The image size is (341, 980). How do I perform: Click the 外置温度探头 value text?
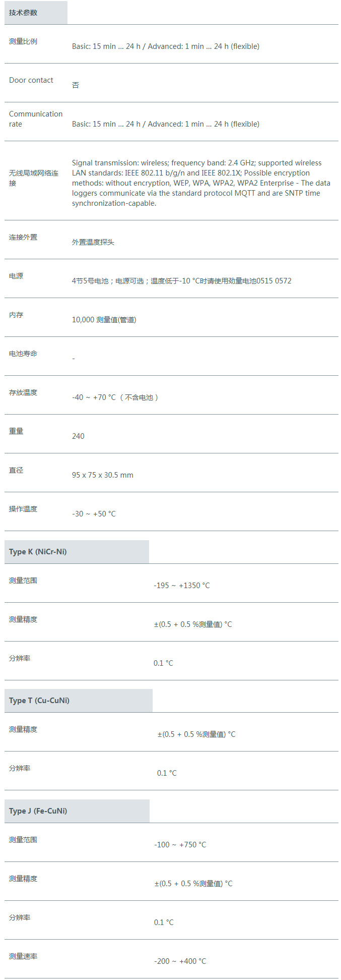coord(93,242)
